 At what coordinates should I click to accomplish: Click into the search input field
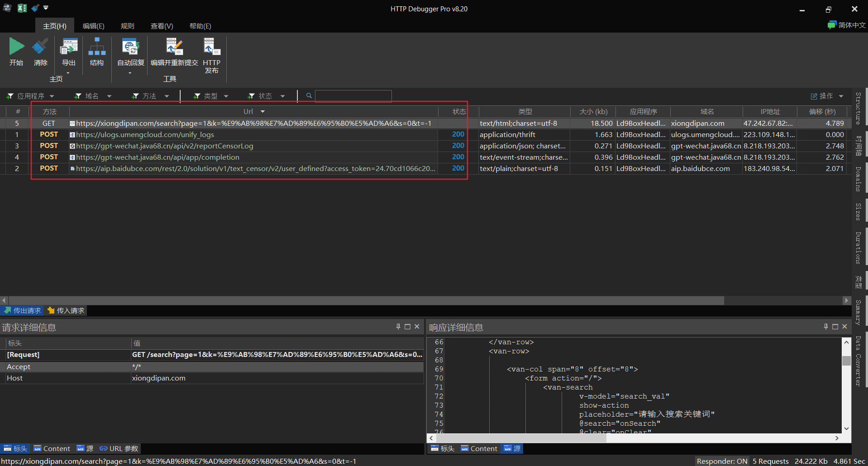[353, 95]
